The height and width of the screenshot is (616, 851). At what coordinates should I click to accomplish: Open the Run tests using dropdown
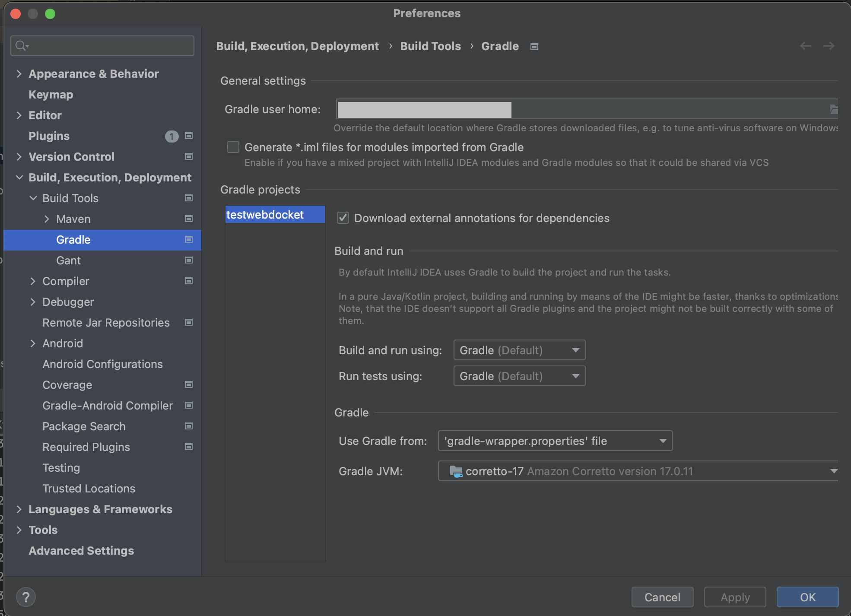pyautogui.click(x=519, y=376)
